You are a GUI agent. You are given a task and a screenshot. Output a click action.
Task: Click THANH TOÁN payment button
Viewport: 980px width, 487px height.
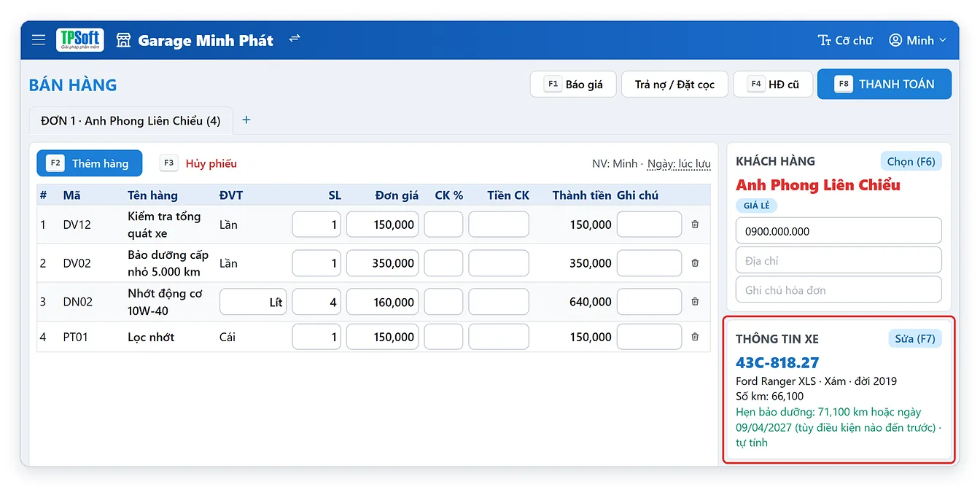(884, 84)
